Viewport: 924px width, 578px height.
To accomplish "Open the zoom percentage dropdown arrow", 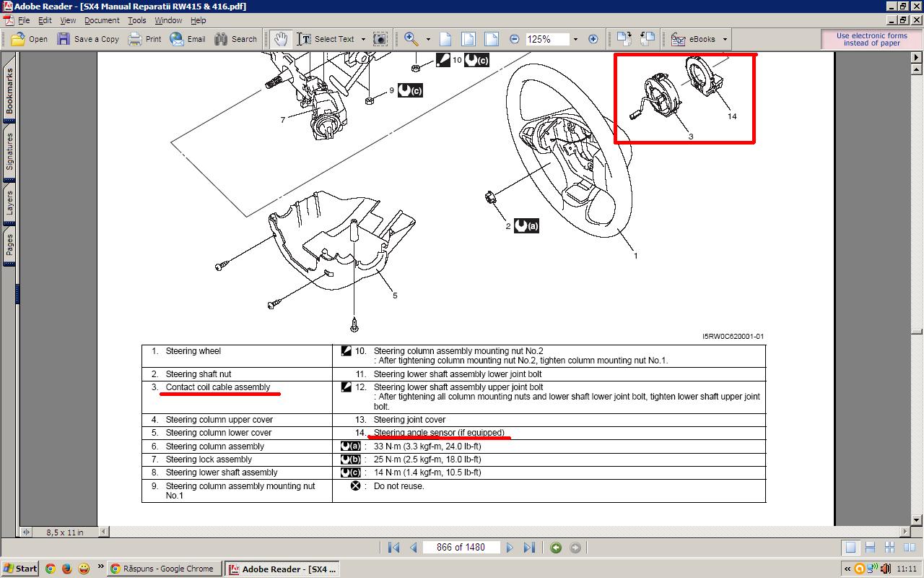I will pos(575,39).
